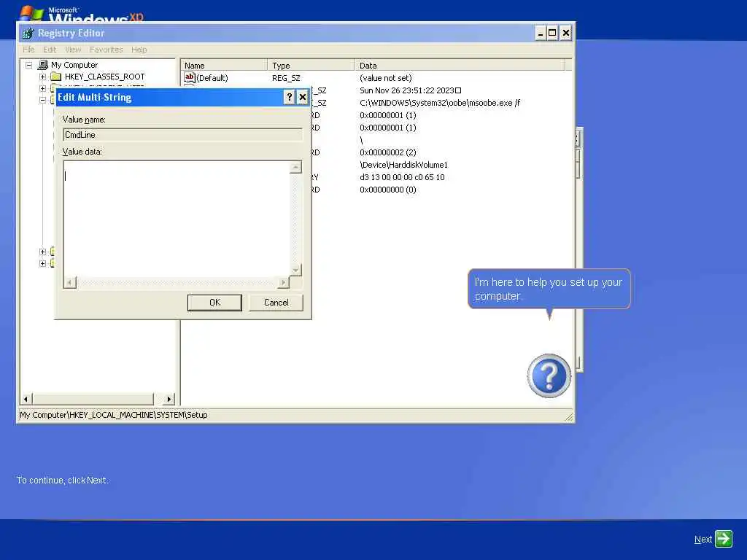This screenshot has height=560, width=747.
Task: Click Cancel in Edit Multi-String dialog
Action: 276,303
